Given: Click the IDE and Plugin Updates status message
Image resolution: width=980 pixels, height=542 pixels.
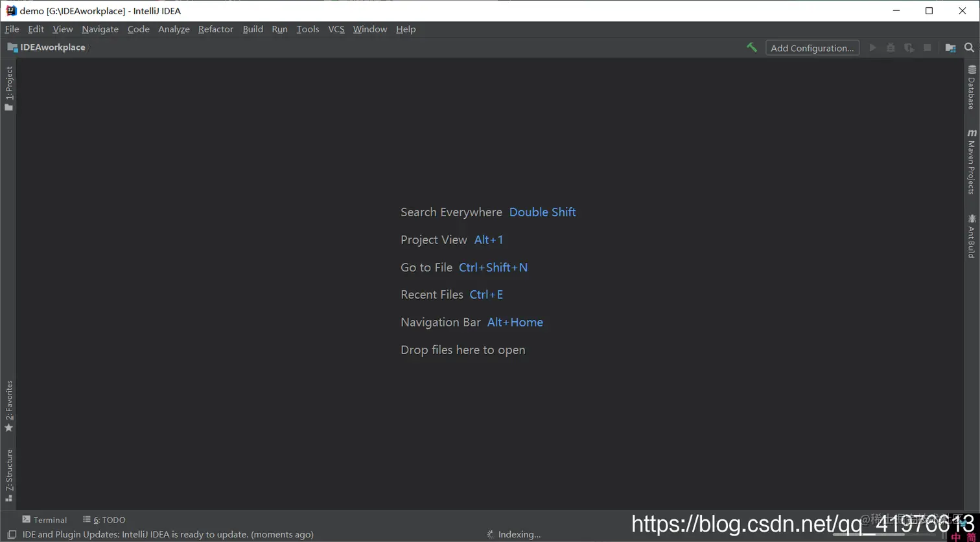Looking at the screenshot, I should 168,535.
